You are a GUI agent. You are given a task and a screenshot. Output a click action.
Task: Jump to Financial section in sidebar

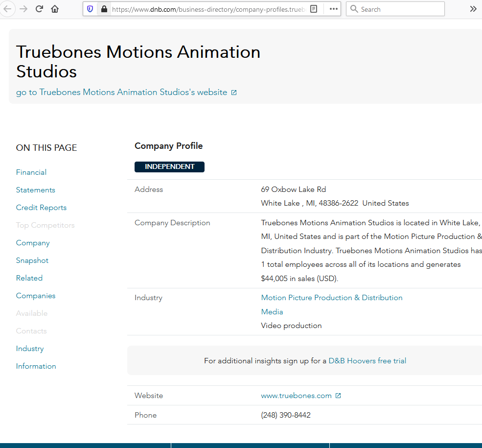coord(31,172)
